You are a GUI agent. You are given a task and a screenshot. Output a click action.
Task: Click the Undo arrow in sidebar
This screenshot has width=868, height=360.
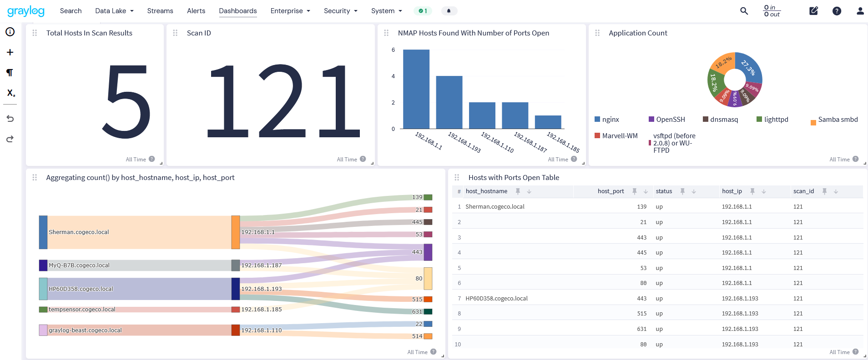coord(10,118)
